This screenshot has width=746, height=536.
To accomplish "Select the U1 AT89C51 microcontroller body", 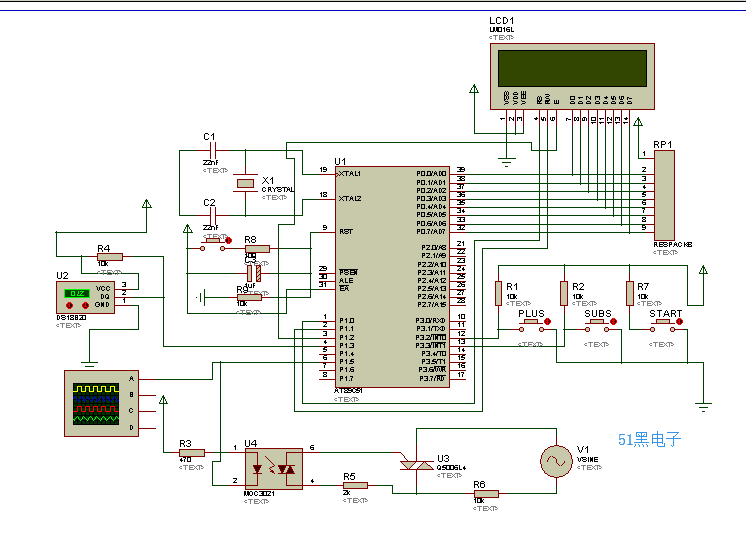I will click(x=393, y=277).
